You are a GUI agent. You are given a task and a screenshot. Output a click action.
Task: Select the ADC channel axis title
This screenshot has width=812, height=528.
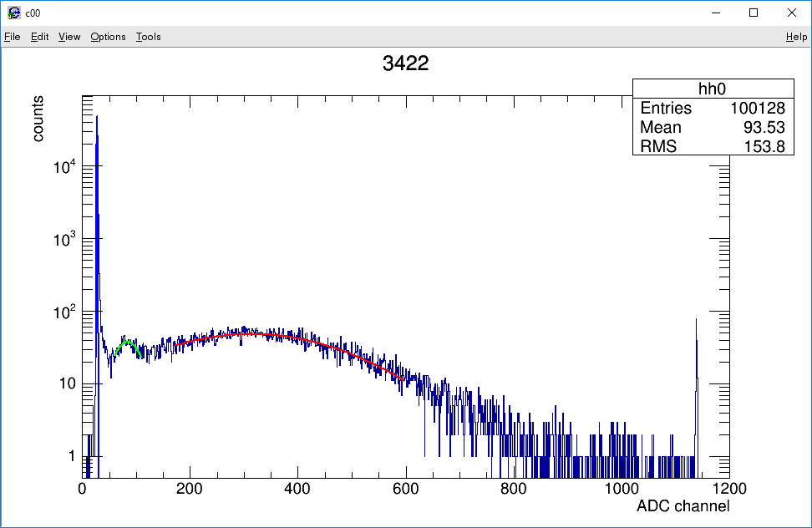(x=683, y=505)
